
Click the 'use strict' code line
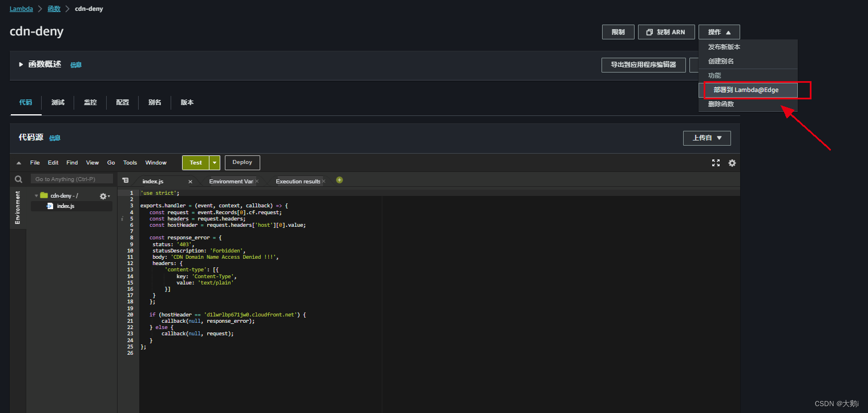pyautogui.click(x=160, y=193)
